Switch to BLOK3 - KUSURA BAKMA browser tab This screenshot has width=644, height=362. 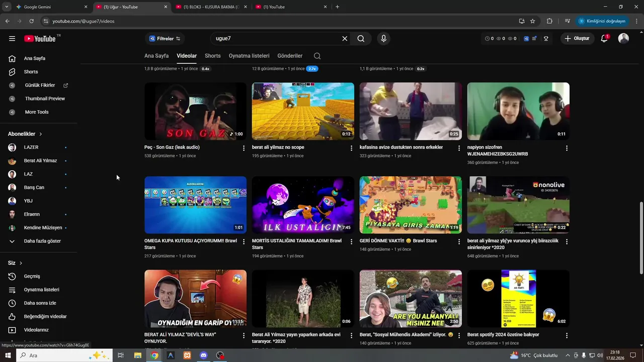pyautogui.click(x=210, y=7)
